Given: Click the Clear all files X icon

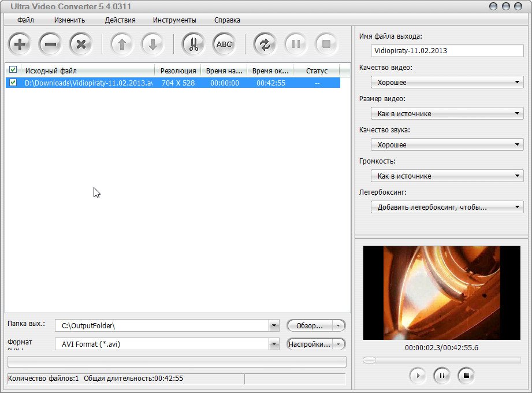Looking at the screenshot, I should (81, 44).
